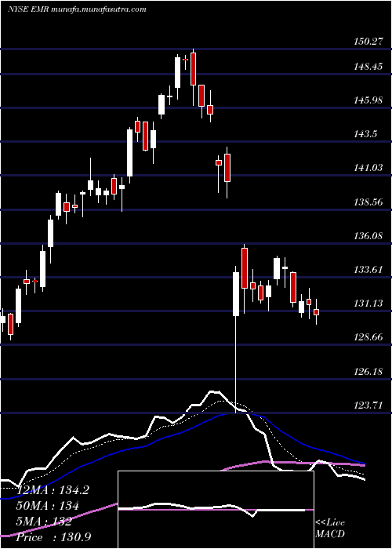392x549 pixels.
Task: Open the MACD inset panel
Action: point(216,510)
